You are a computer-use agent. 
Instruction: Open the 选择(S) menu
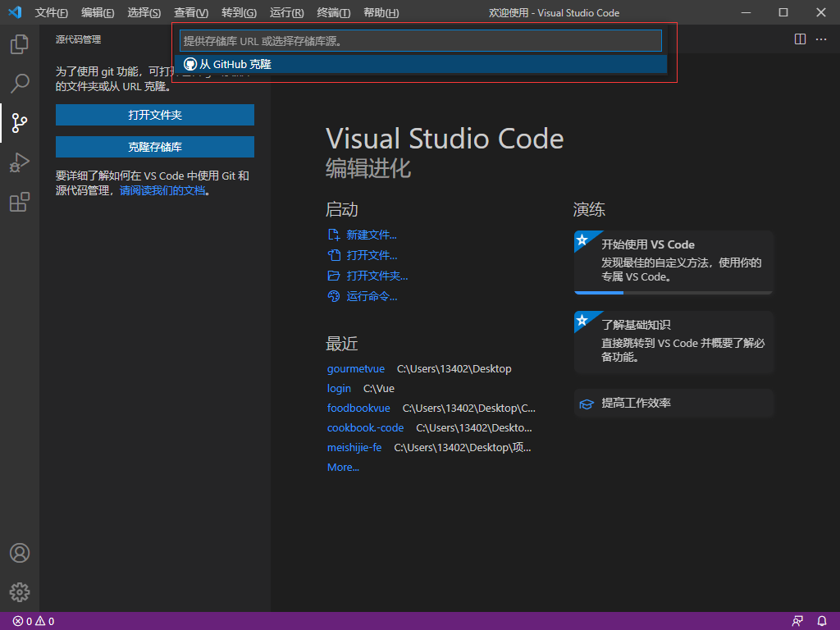pos(144,13)
